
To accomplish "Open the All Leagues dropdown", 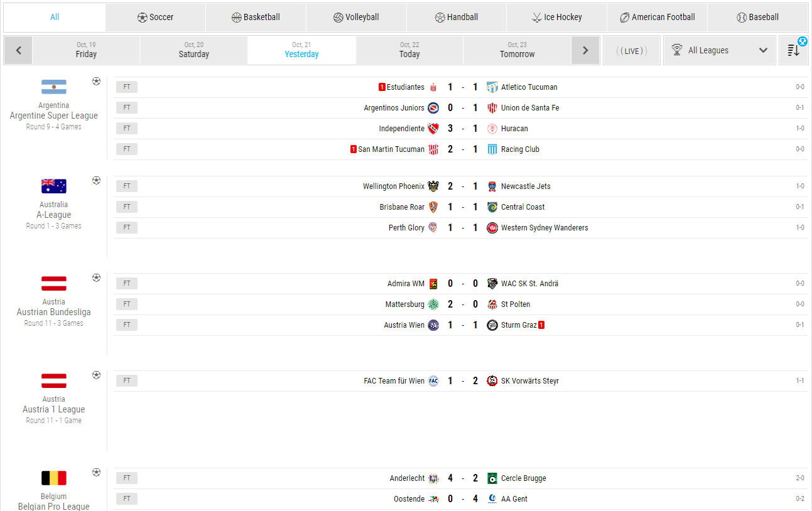I will 720,50.
